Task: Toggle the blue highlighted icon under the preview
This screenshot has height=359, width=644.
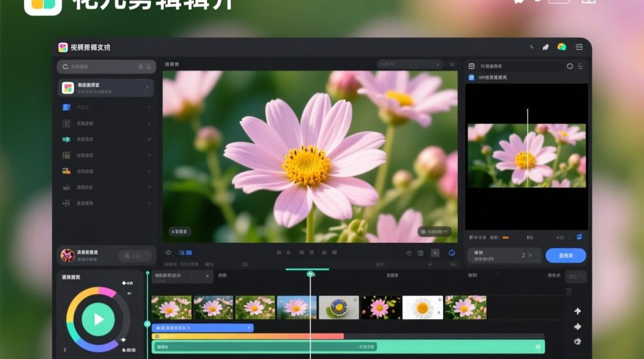Action: tap(185, 253)
